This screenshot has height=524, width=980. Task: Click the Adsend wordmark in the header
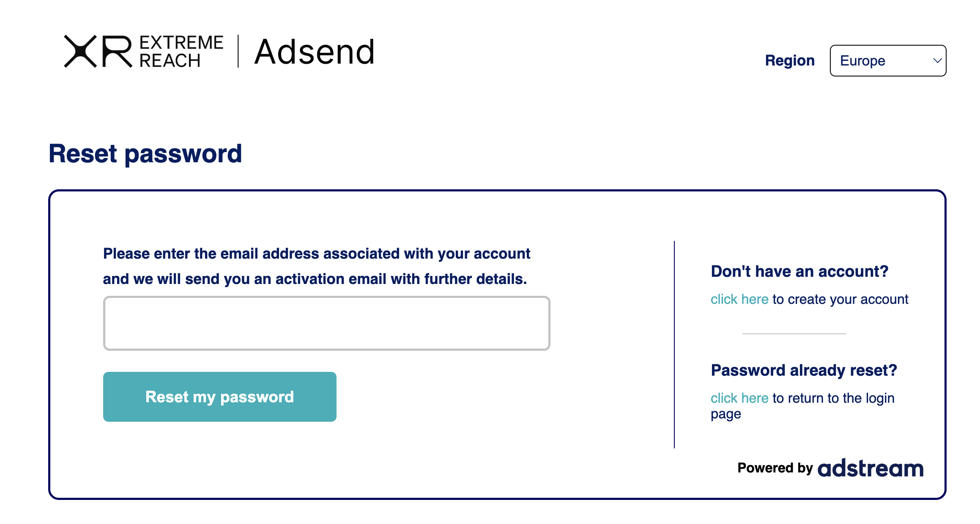tap(314, 52)
